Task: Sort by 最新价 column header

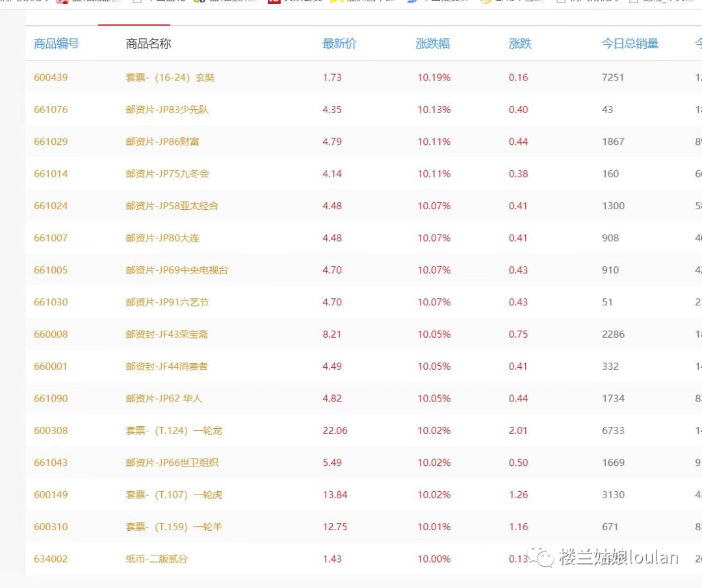Action: coord(339,44)
